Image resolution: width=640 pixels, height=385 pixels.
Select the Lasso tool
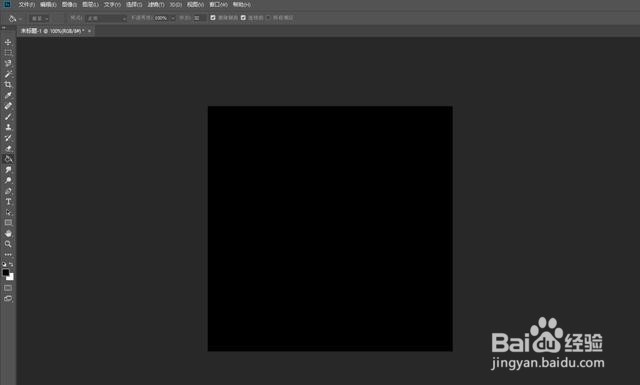click(x=8, y=63)
